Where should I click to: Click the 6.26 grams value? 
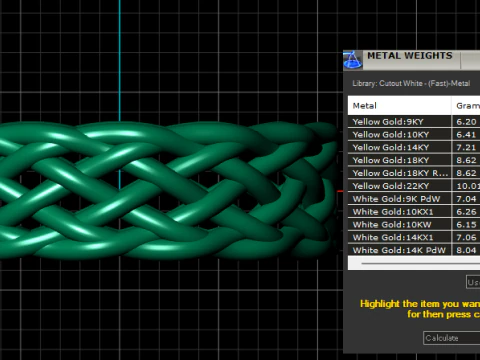pos(466,212)
